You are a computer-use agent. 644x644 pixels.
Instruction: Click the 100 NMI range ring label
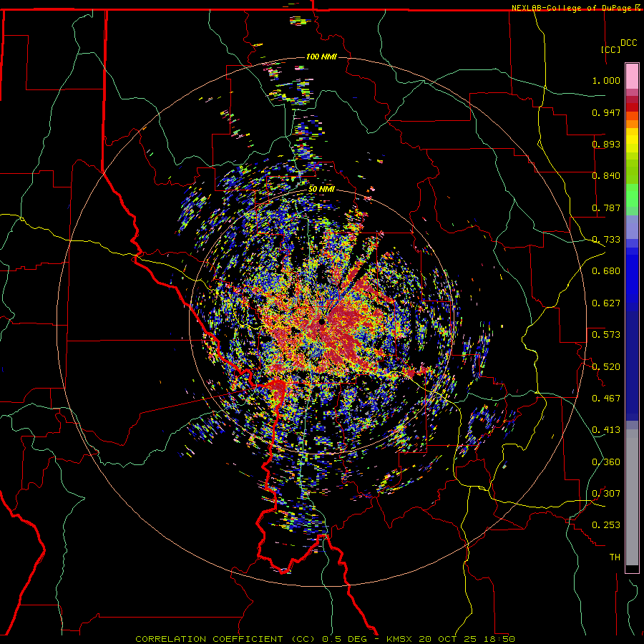point(321,57)
